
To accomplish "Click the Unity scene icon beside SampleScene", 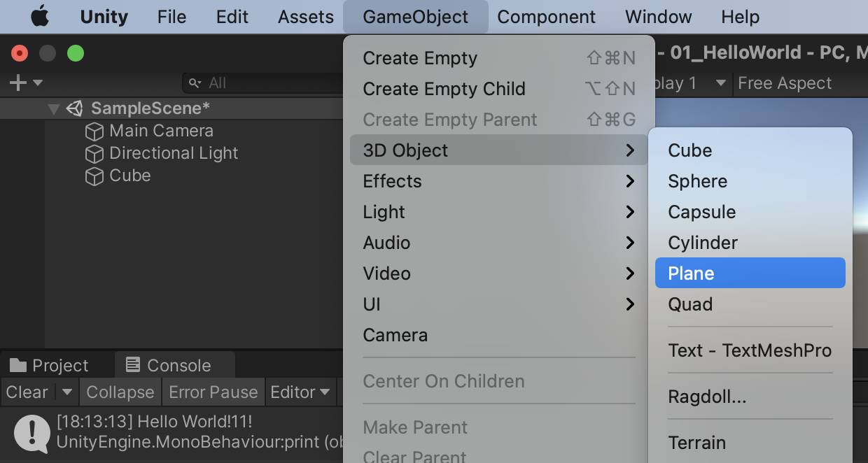I will (x=75, y=108).
